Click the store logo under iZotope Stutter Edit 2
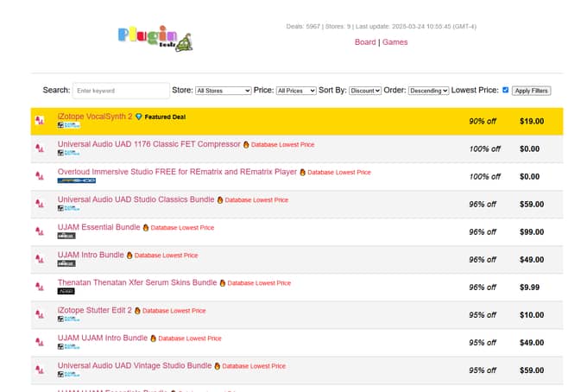This screenshot has height=392, width=587. [69, 319]
